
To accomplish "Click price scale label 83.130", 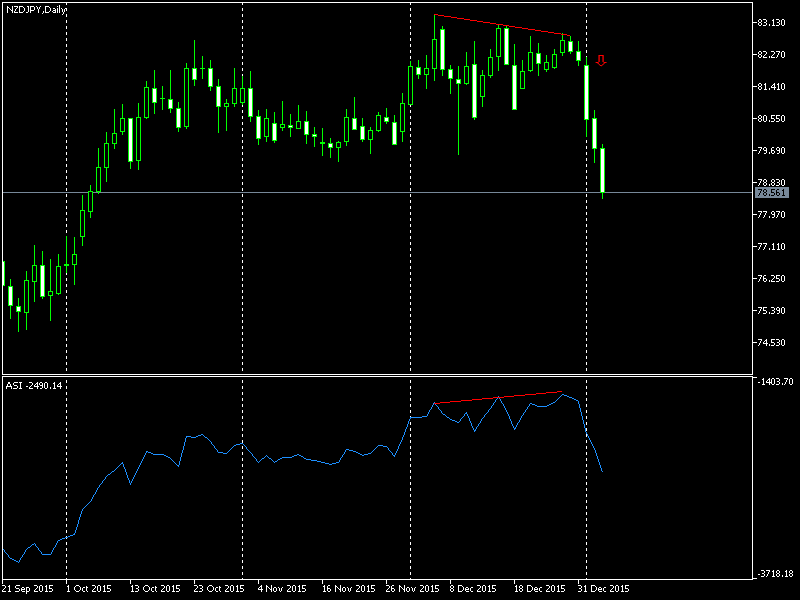I will point(771,23).
